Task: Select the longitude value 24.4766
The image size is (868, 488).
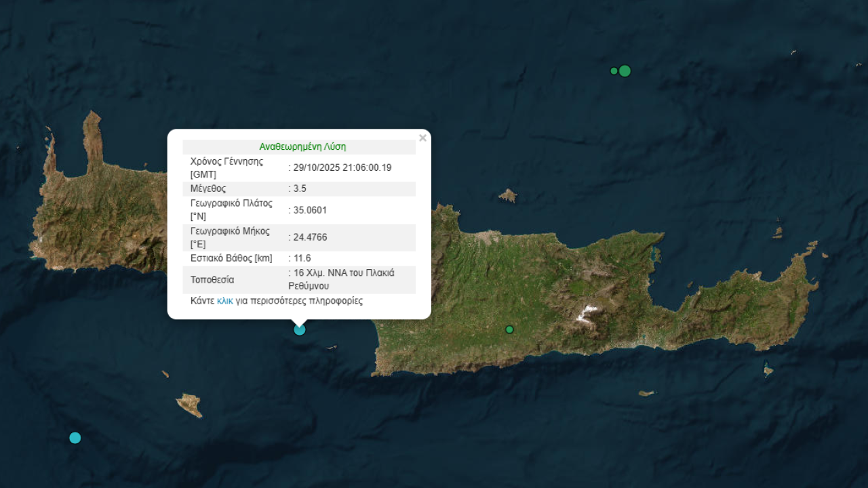Action: click(x=310, y=237)
